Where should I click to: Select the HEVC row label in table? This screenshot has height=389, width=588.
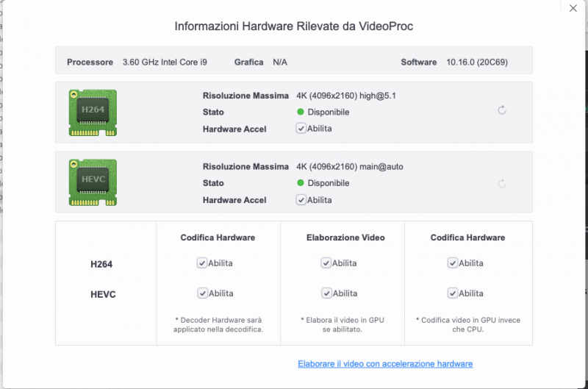[101, 293]
